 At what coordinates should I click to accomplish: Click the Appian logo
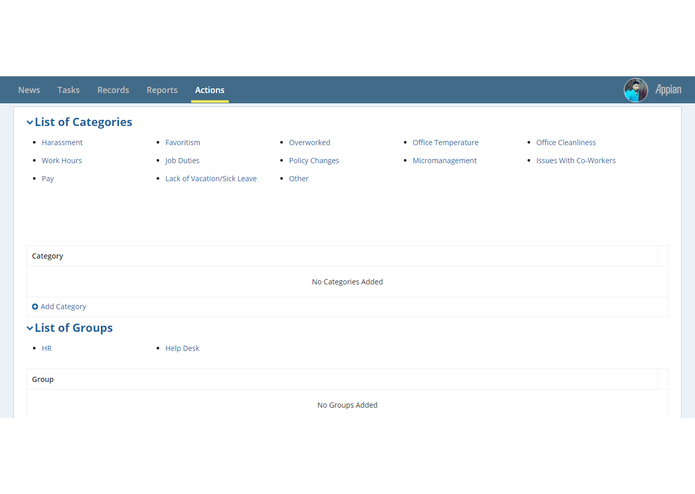pos(668,90)
